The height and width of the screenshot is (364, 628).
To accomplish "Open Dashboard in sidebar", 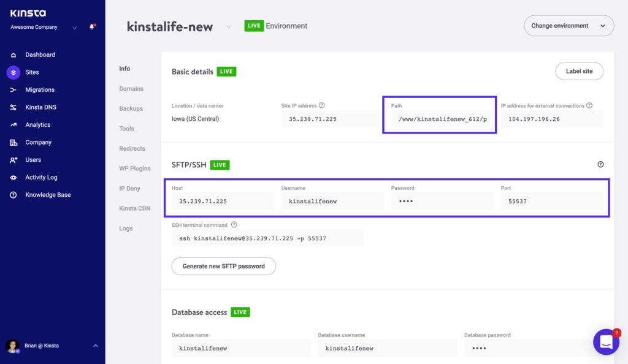I will click(x=40, y=55).
